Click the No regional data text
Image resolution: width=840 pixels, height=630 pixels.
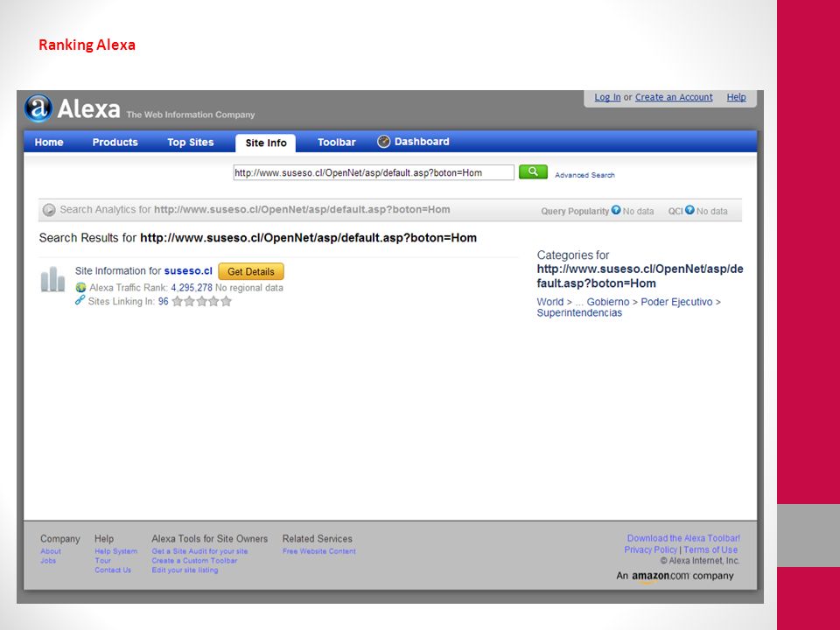point(248,288)
